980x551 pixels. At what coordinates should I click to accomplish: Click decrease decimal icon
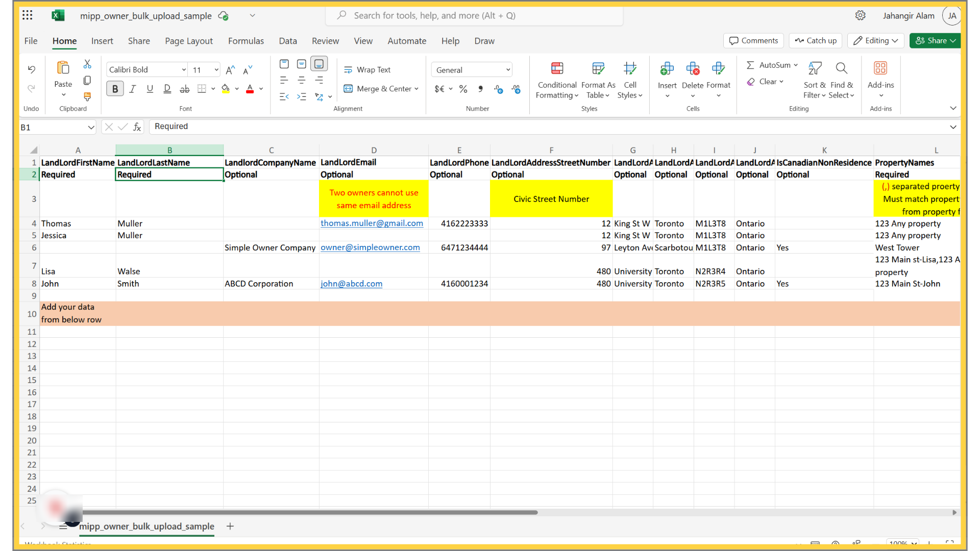point(516,89)
